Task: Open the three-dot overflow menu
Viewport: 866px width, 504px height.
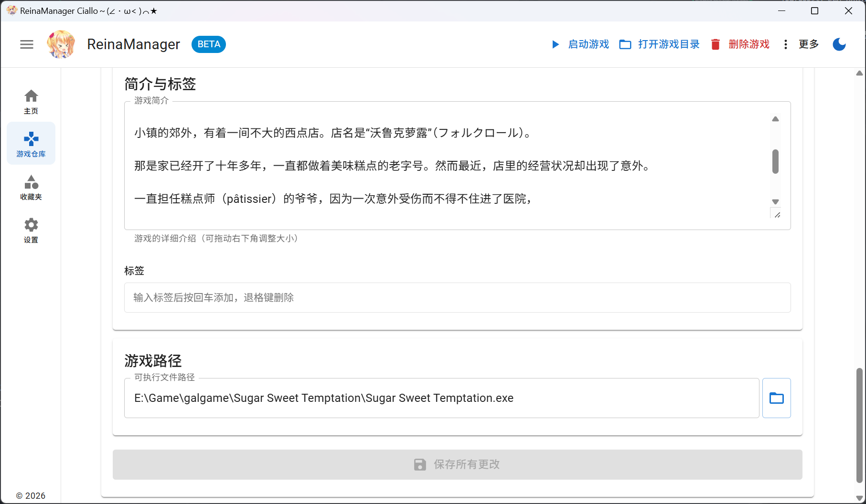Action: click(786, 44)
